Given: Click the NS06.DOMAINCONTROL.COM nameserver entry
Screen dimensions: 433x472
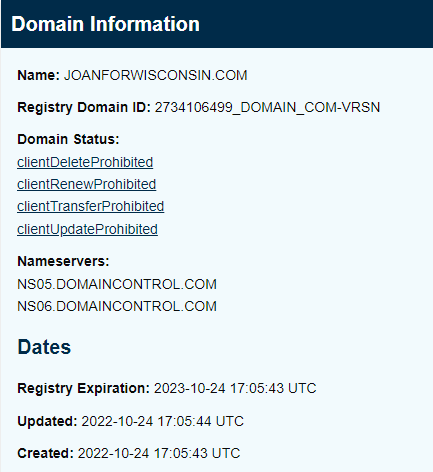Looking at the screenshot, I should tap(117, 306).
